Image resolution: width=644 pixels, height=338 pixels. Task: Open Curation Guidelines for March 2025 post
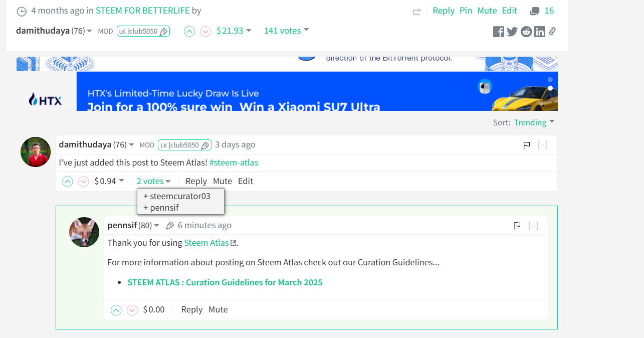point(225,282)
